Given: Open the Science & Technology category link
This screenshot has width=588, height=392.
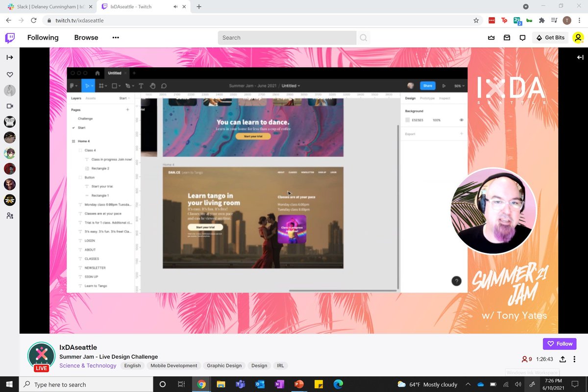Looking at the screenshot, I should point(88,366).
